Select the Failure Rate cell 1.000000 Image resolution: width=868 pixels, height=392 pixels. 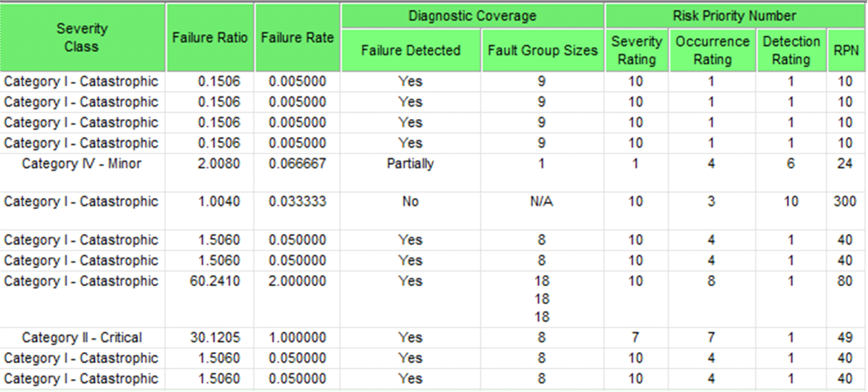(x=298, y=338)
